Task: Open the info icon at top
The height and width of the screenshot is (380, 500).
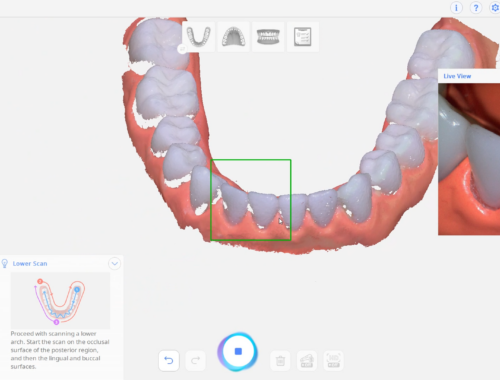Action: click(456, 7)
